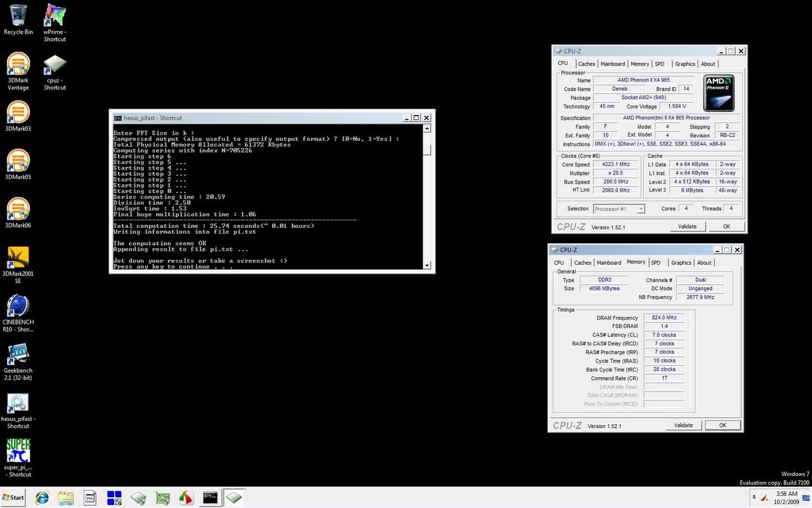Click the console scrollbar up arrow
The image size is (812, 508).
[427, 128]
